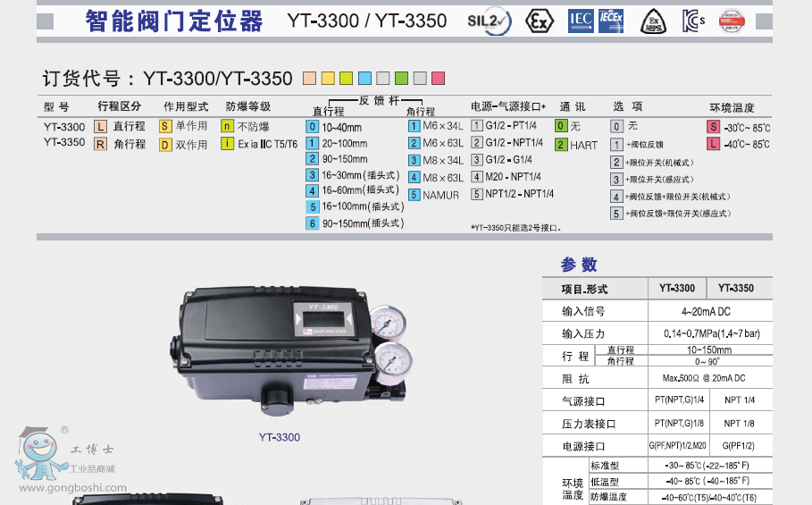Click the YT-3300 positioner product photo
This screenshot has width=812, height=505.
point(291,351)
